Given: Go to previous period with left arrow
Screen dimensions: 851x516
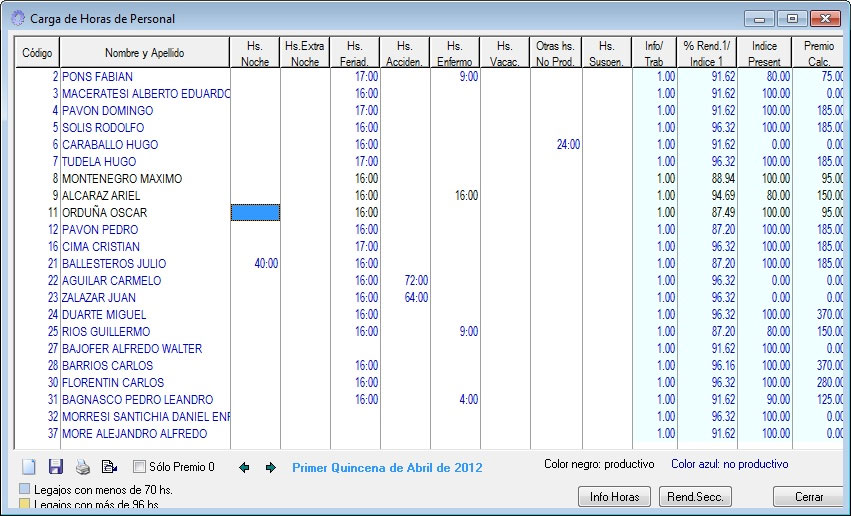Looking at the screenshot, I should click(x=245, y=467).
